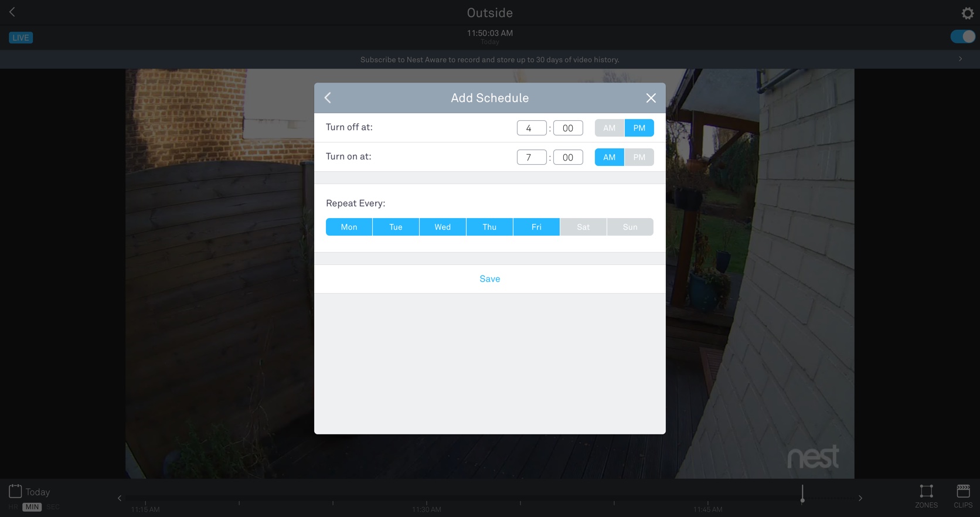Save the schedule
The width and height of the screenshot is (980, 517).
(x=489, y=279)
